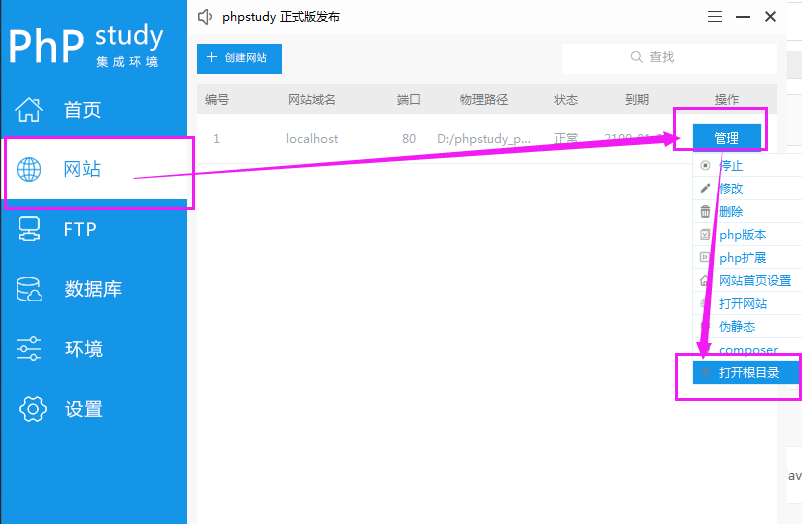Image resolution: width=802 pixels, height=524 pixels.
Task: Click the phpstudy 正式版发布 announcement text
Action: point(281,17)
